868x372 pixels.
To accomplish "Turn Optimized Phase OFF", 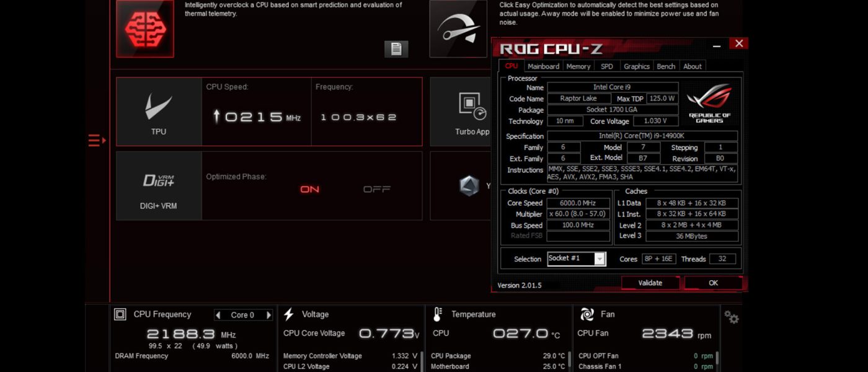I will point(376,189).
